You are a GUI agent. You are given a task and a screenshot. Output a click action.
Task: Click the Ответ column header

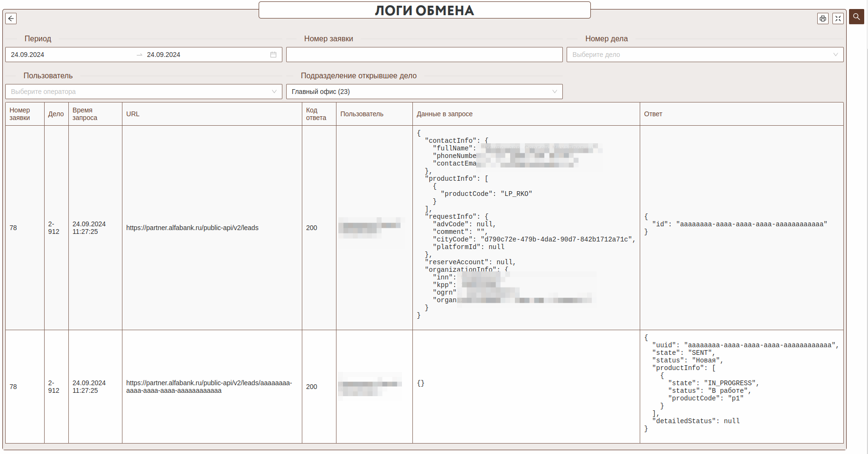point(653,114)
